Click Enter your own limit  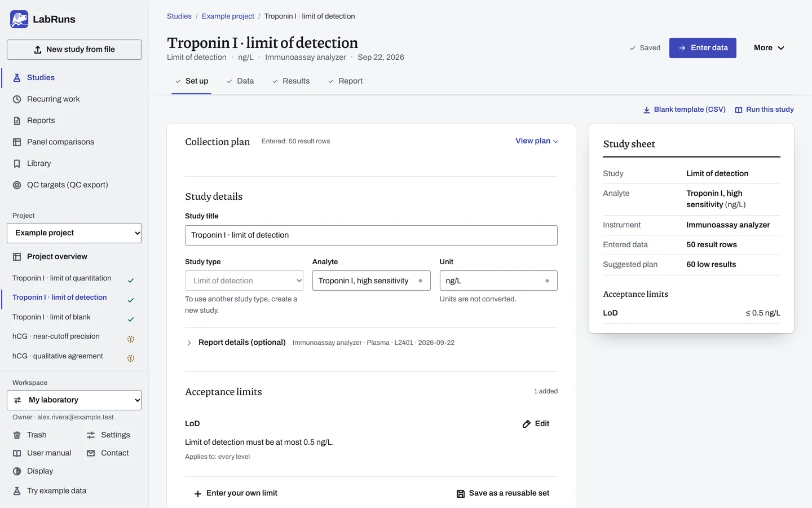coord(236,493)
